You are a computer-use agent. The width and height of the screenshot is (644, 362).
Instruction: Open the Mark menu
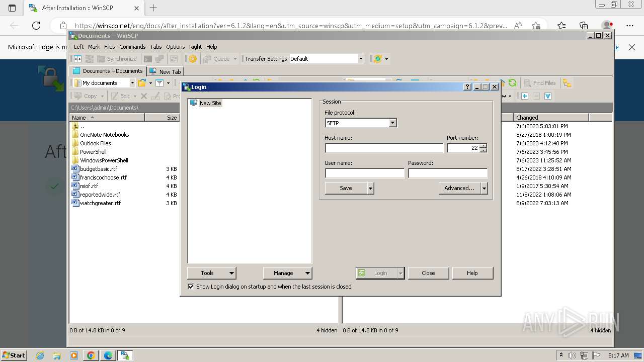click(94, 47)
